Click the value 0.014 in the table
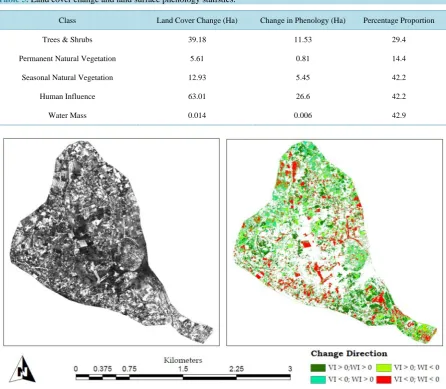446x389 pixels. point(197,115)
